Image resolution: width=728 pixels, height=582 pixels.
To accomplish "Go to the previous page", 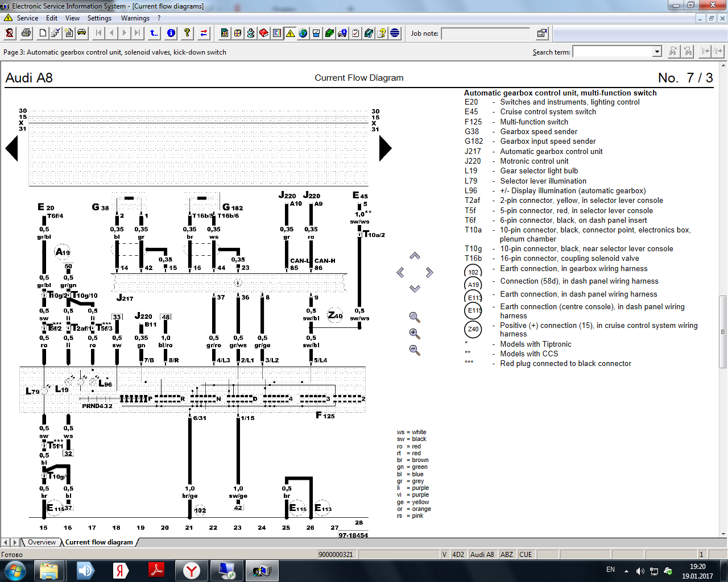I will click(x=111, y=33).
